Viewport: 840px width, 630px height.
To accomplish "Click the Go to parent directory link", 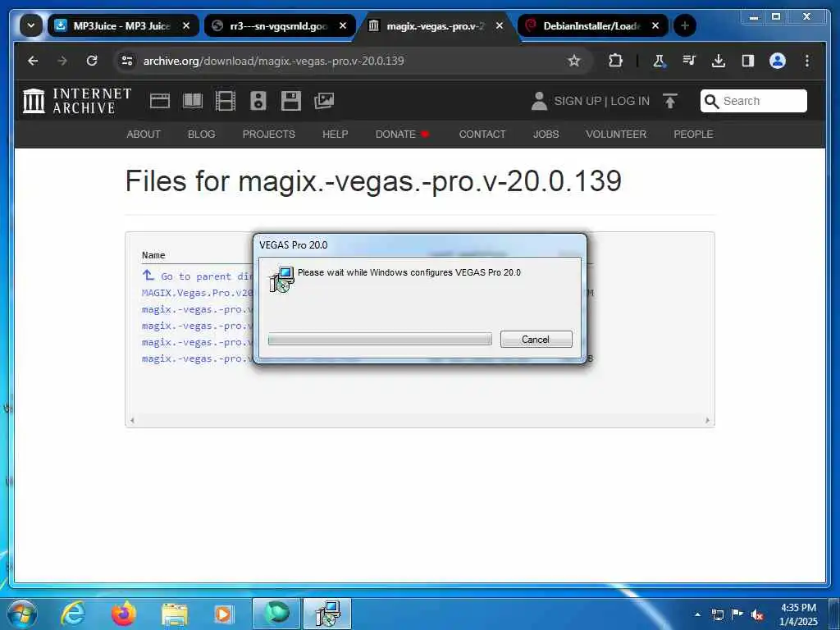I will click(x=197, y=276).
